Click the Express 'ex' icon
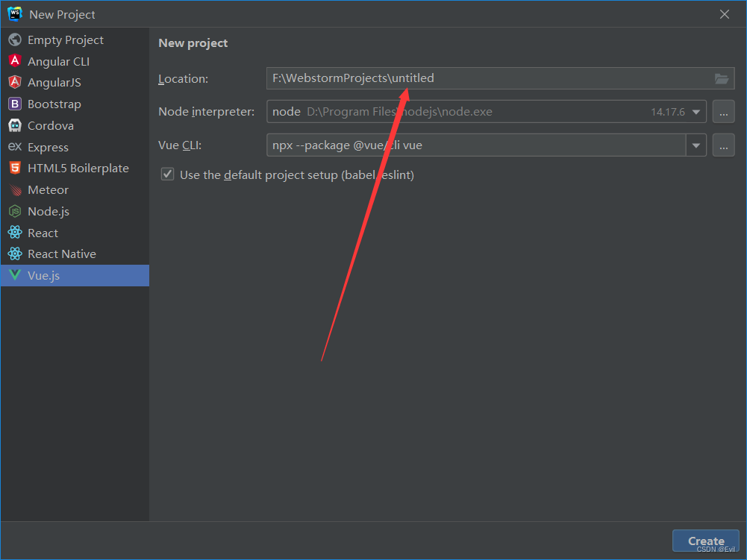The image size is (747, 560). pos(14,147)
